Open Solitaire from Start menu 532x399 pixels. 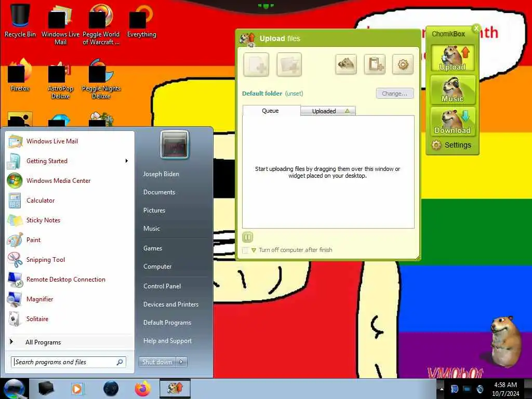pyautogui.click(x=70, y=319)
